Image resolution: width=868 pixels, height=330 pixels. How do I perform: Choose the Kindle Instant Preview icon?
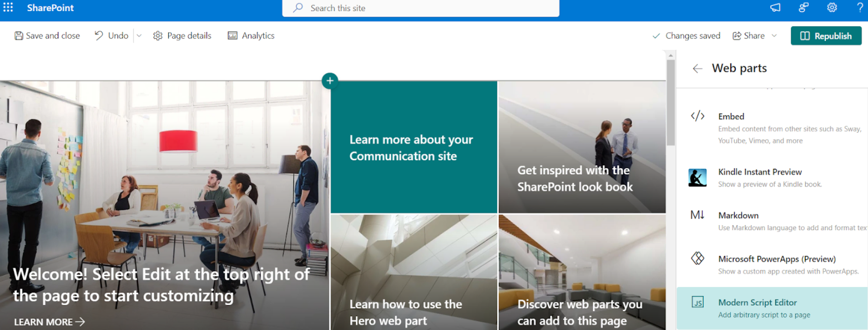click(698, 178)
